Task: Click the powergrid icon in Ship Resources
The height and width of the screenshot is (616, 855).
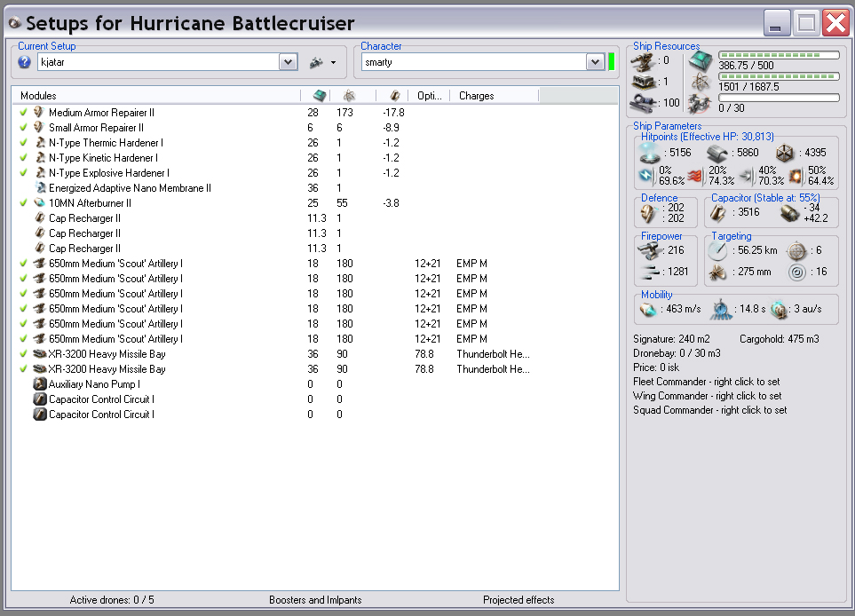Action: 701,83
